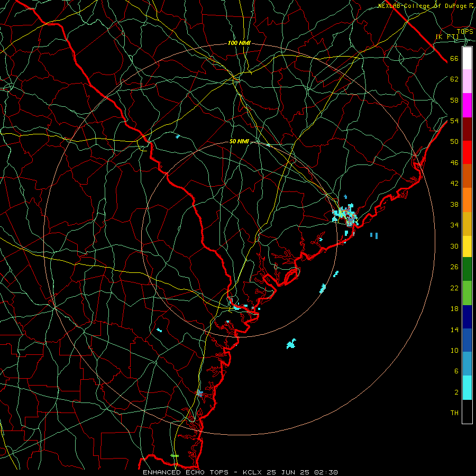The height and width of the screenshot is (476, 476).
Task: Select the navy blue legend swatch
Action: tap(467, 317)
